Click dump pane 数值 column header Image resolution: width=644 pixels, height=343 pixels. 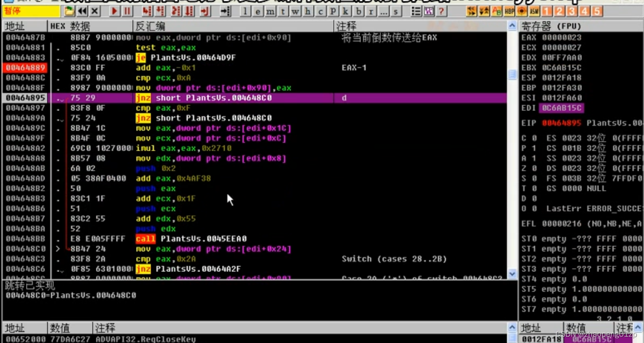pyautogui.click(x=70, y=328)
